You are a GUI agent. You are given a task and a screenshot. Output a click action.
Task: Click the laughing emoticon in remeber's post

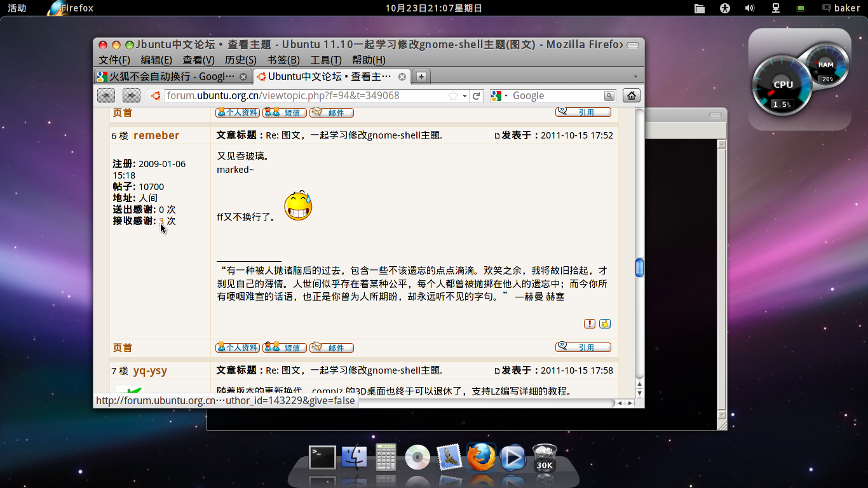tap(298, 205)
